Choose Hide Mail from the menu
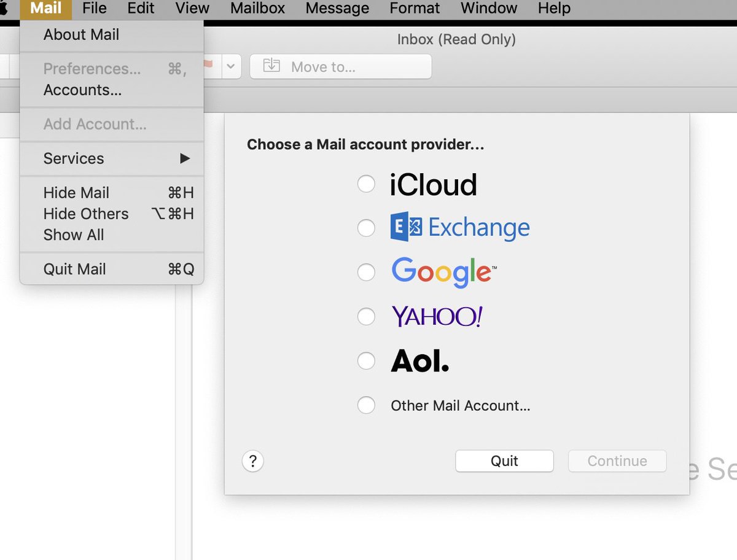This screenshot has width=737, height=560. (x=112, y=193)
